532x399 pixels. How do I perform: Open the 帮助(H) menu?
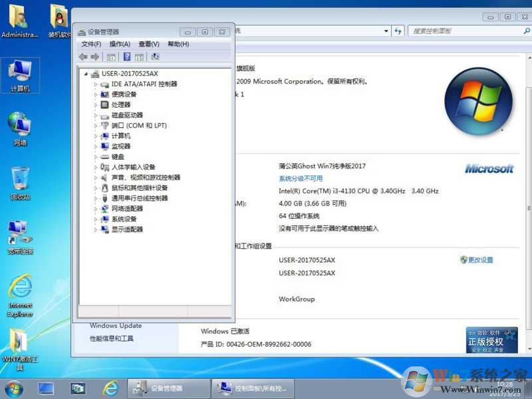point(178,44)
